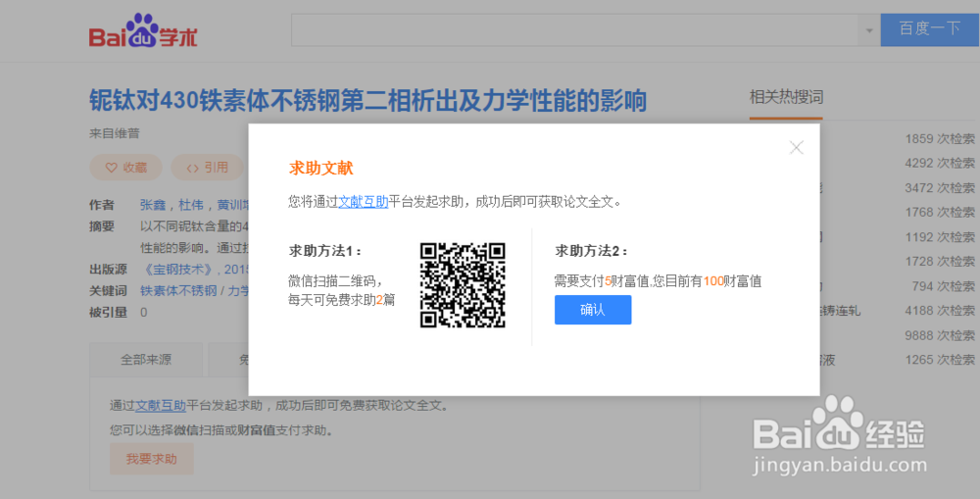Click the 引用 citation button
This screenshot has height=499, width=980.
point(208,168)
